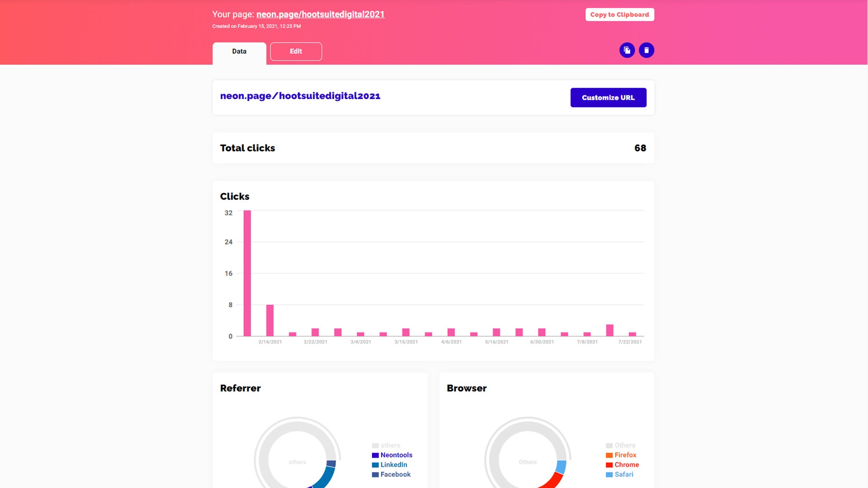This screenshot has height=488, width=868.
Task: Click the Total clicks count 68
Action: [640, 148]
